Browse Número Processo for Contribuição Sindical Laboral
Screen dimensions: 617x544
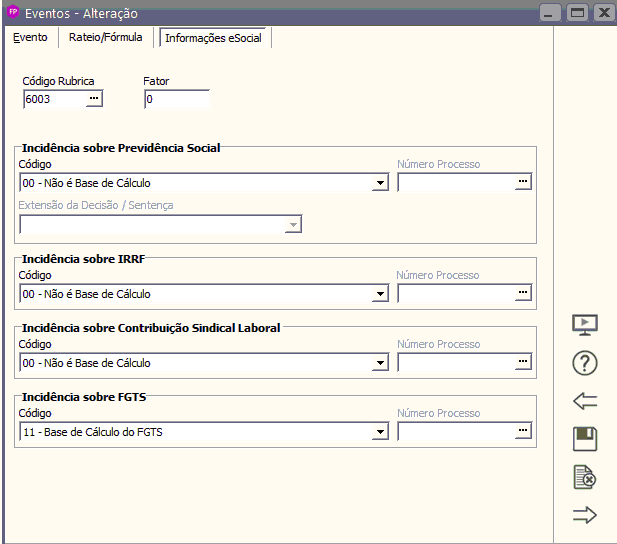[x=522, y=362]
